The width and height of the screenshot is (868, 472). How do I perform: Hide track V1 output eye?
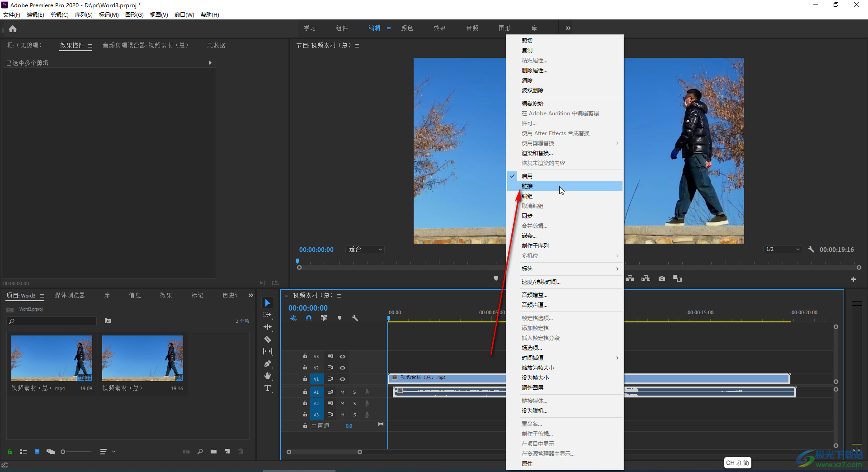click(343, 379)
